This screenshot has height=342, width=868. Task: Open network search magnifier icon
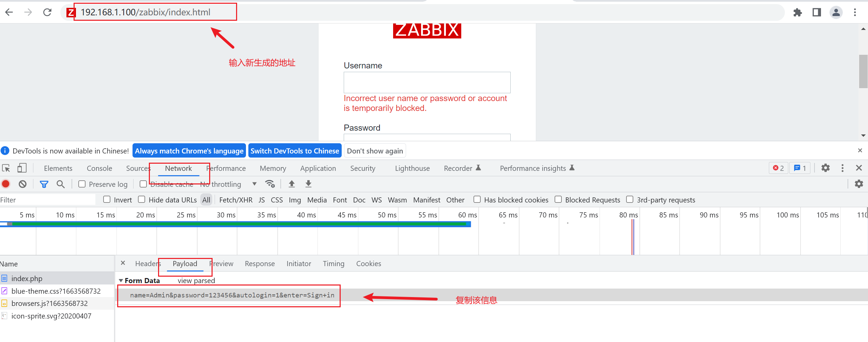click(x=61, y=184)
